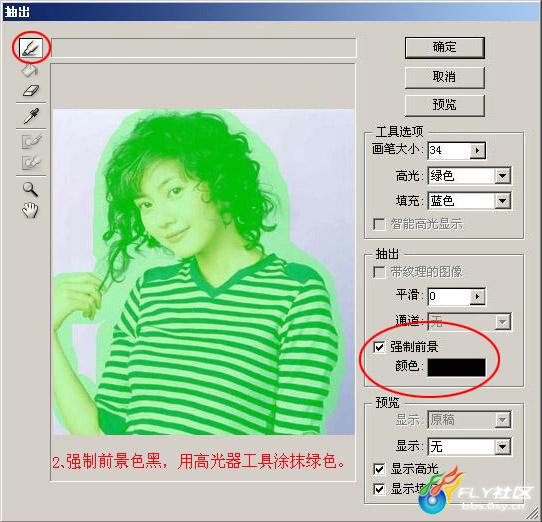Click the 预览 button

445,105
